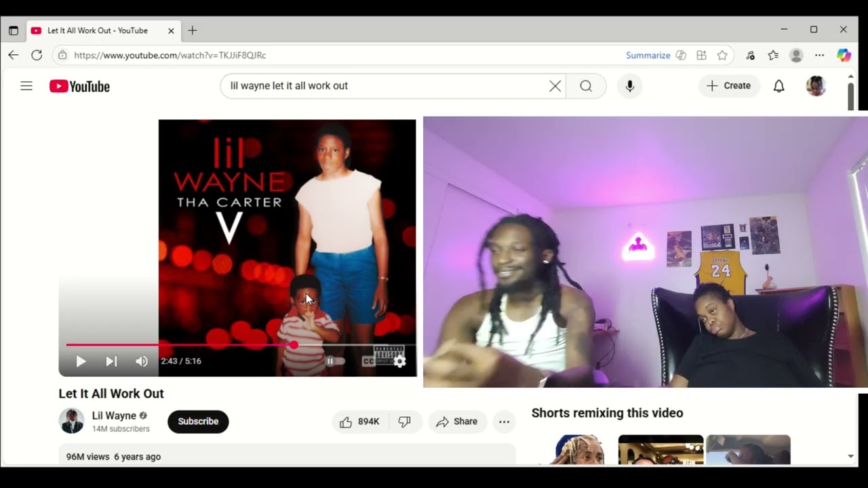Image resolution: width=868 pixels, height=488 pixels.
Task: Open more actions three-dot menu under video
Action: 504,422
